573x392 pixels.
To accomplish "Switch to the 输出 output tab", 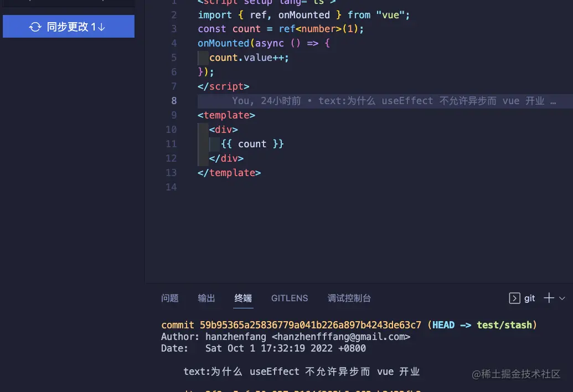I will coord(207,298).
